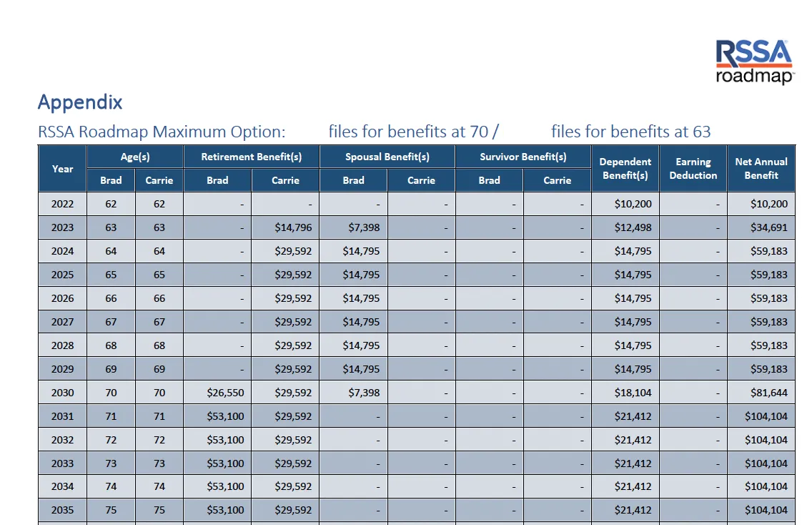This screenshot has width=812, height=525.
Task: Select the year 2027 cell
Action: point(62,322)
